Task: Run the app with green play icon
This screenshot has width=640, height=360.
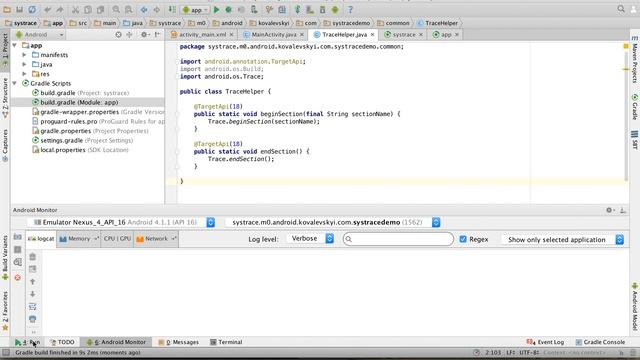Action: click(217, 9)
